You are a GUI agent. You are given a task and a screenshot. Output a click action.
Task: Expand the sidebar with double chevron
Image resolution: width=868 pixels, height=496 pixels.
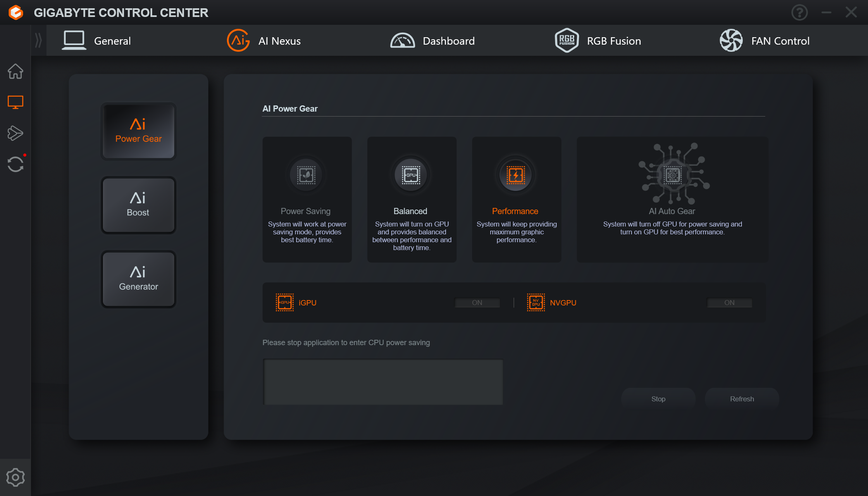coord(38,41)
